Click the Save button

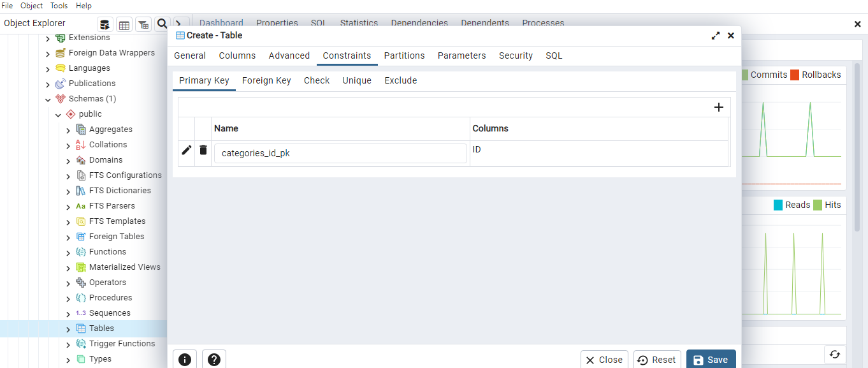(711, 360)
